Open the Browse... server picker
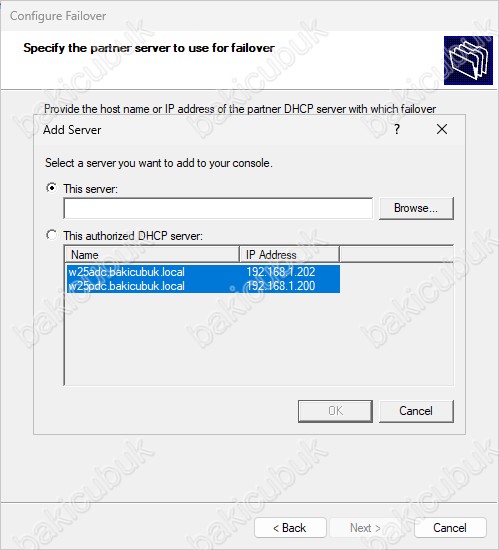Image resolution: width=499 pixels, height=550 pixels. tap(416, 208)
